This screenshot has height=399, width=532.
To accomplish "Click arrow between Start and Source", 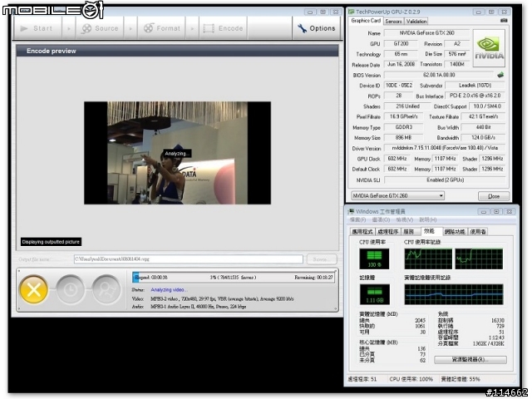I will (x=69, y=28).
